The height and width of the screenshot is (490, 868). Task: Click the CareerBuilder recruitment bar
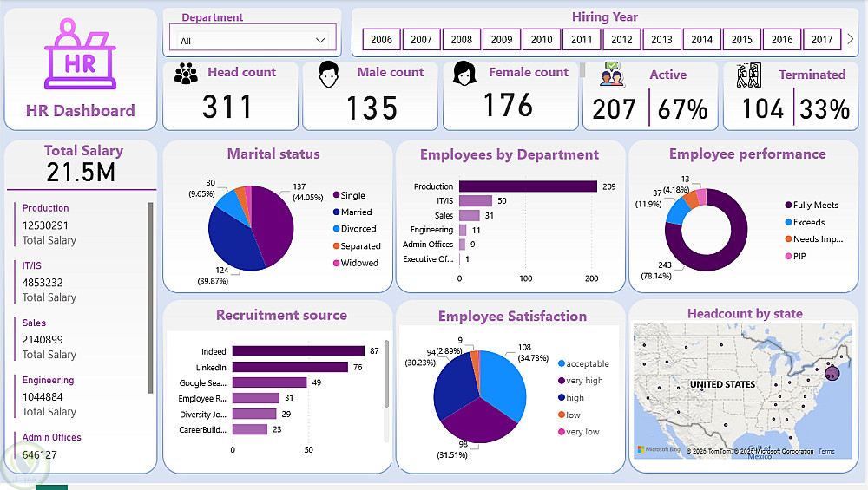(x=250, y=429)
